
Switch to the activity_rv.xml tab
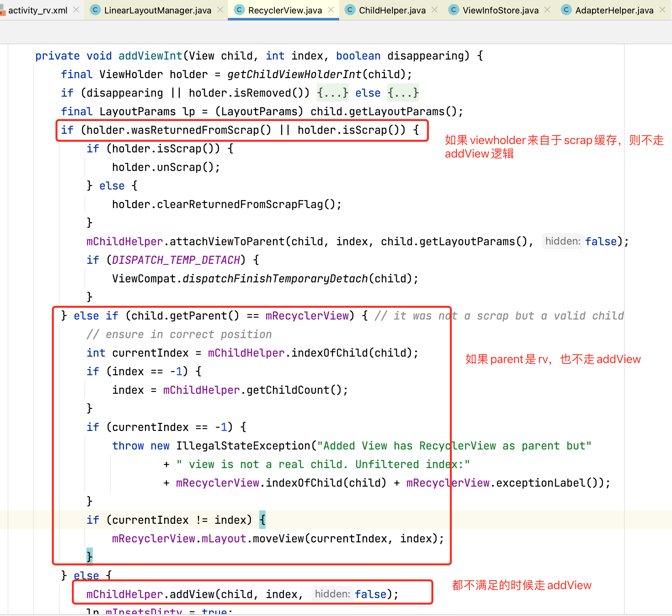37,10
